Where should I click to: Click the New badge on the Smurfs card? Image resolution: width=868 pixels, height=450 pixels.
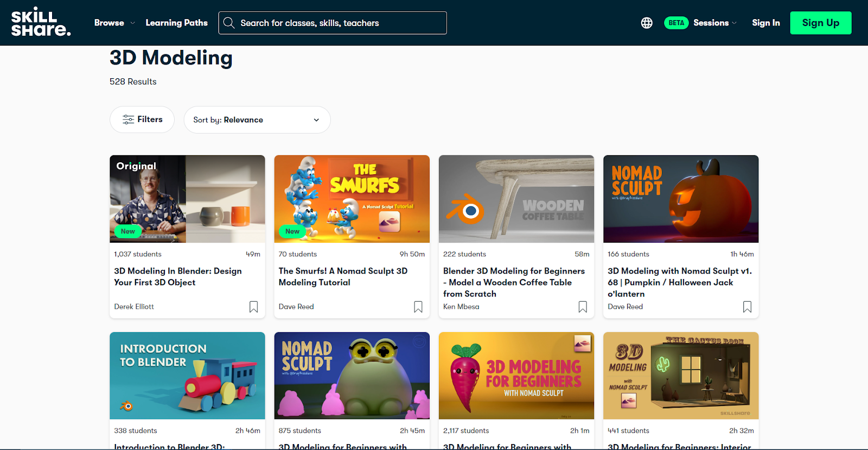point(292,231)
